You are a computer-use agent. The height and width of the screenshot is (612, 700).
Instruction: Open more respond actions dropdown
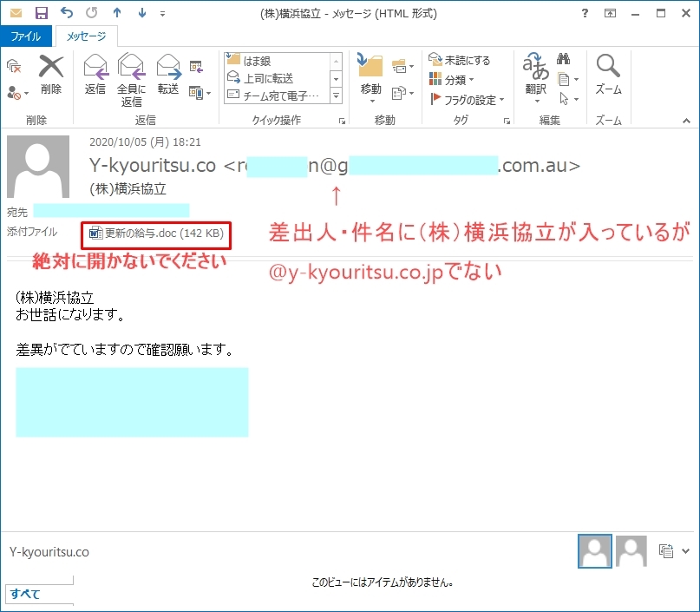point(200,93)
